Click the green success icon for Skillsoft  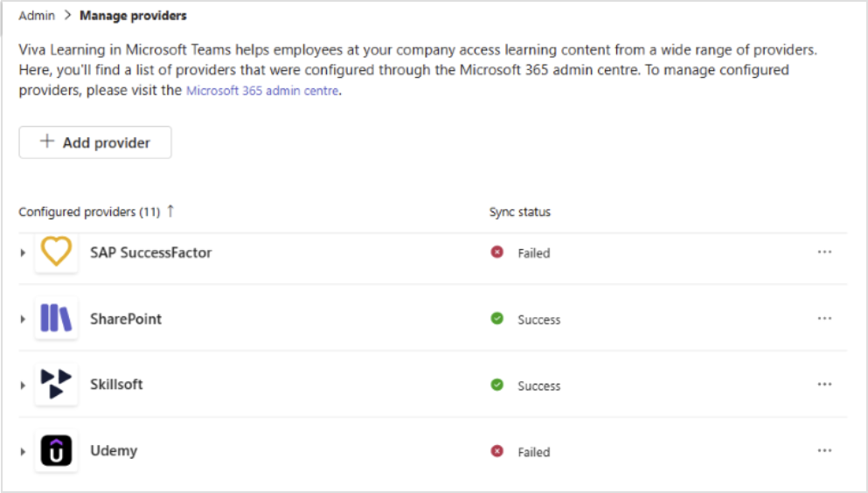pos(496,385)
